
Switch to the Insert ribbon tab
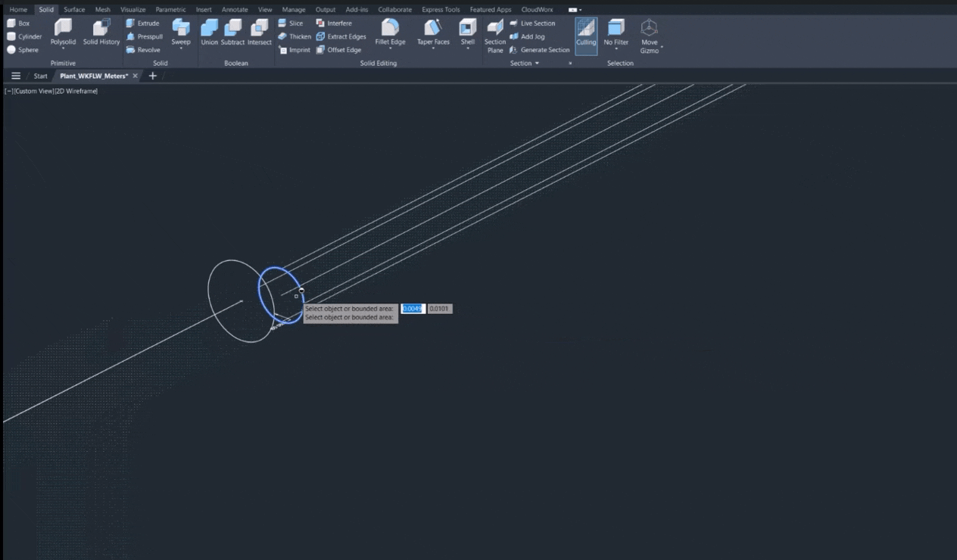click(x=204, y=10)
